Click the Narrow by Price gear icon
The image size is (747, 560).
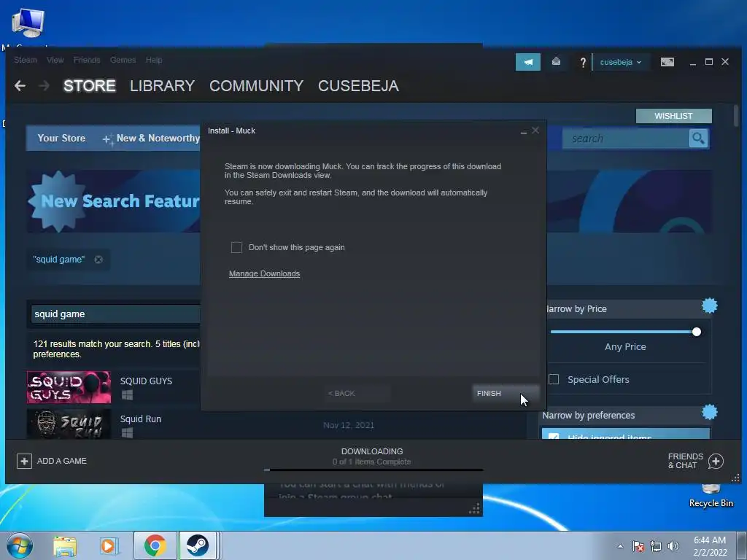709,306
